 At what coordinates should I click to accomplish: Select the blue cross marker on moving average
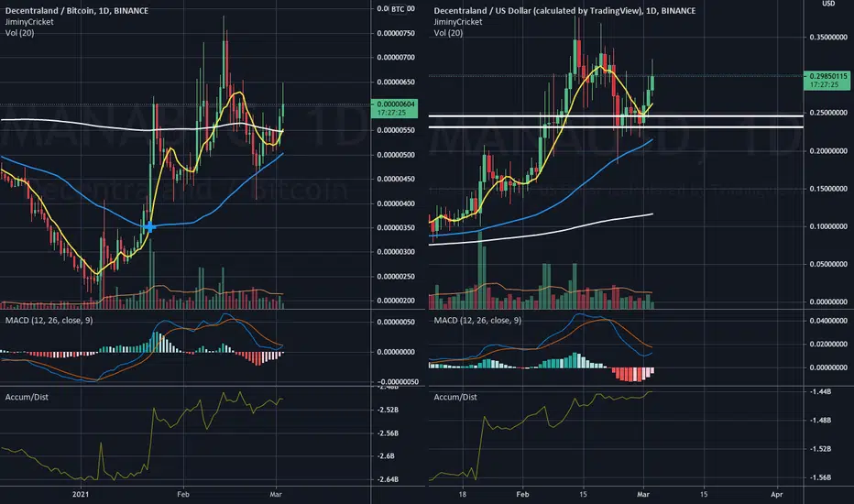click(149, 226)
